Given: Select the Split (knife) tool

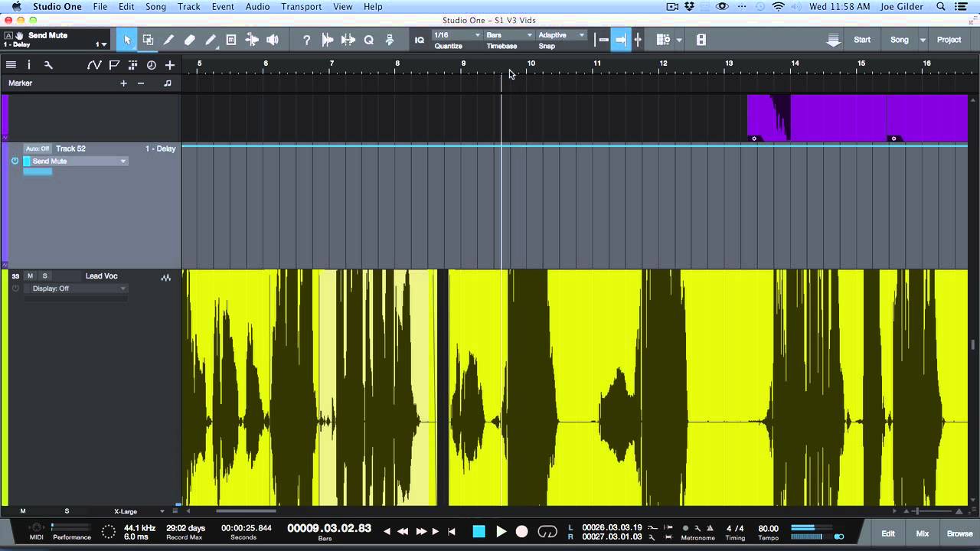Looking at the screenshot, I should (x=168, y=40).
